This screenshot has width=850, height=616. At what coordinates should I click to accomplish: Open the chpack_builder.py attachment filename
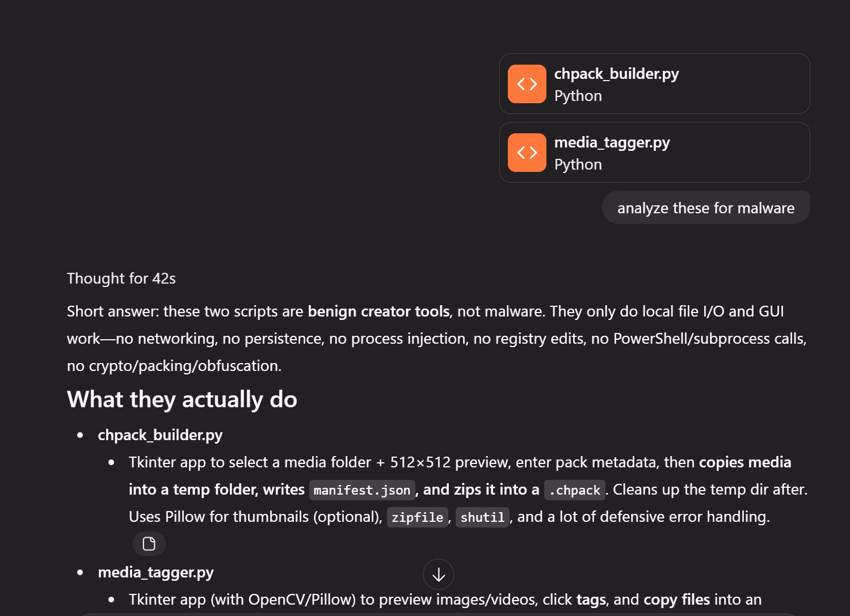coord(616,74)
